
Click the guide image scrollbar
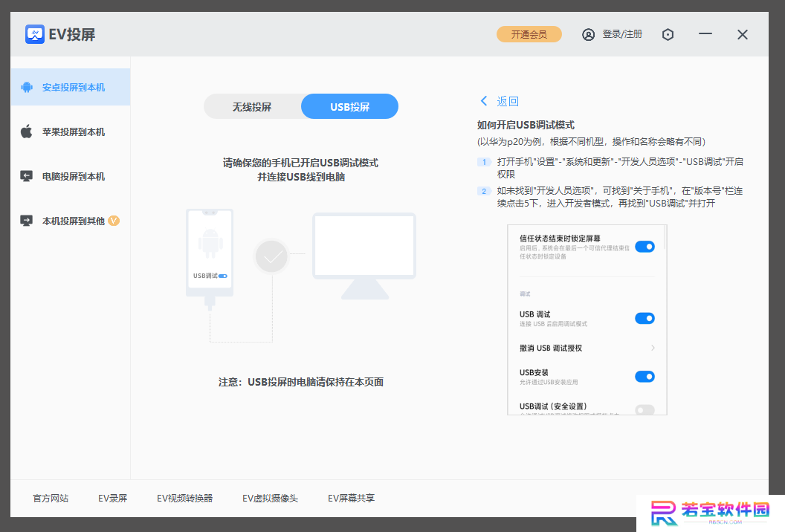[x=665, y=238]
